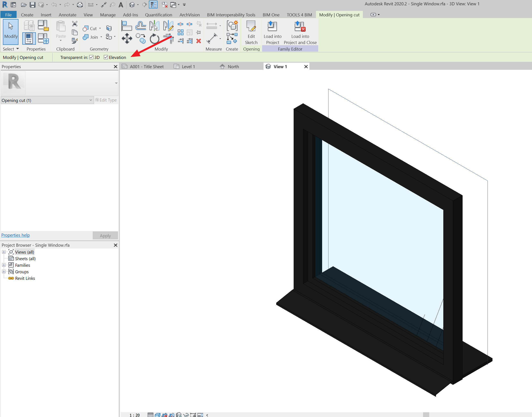Expand the Views (all) tree node

(x=4, y=252)
